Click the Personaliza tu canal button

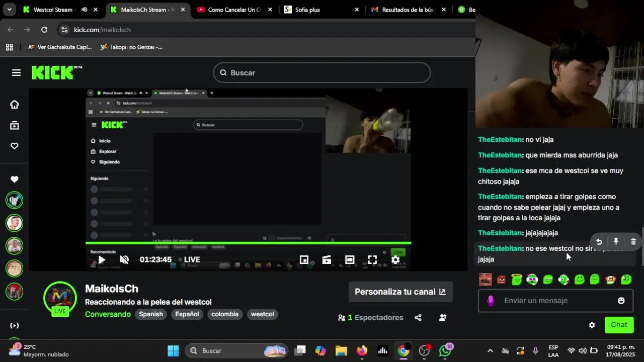400,292
